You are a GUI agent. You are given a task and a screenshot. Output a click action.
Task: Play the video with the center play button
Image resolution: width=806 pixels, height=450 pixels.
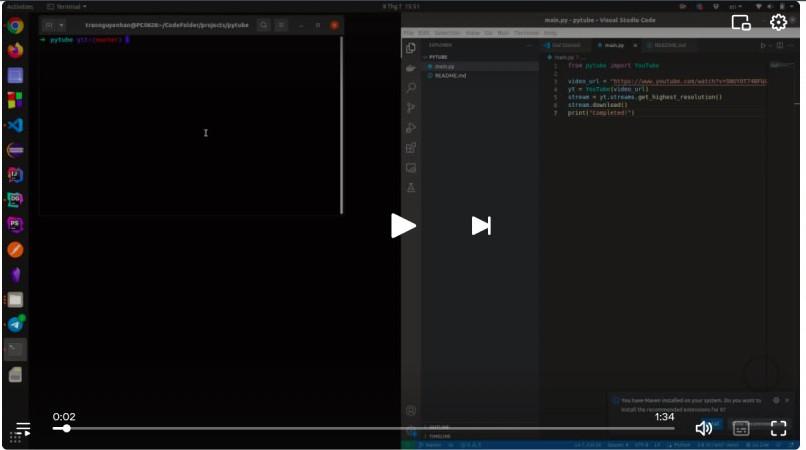point(403,226)
